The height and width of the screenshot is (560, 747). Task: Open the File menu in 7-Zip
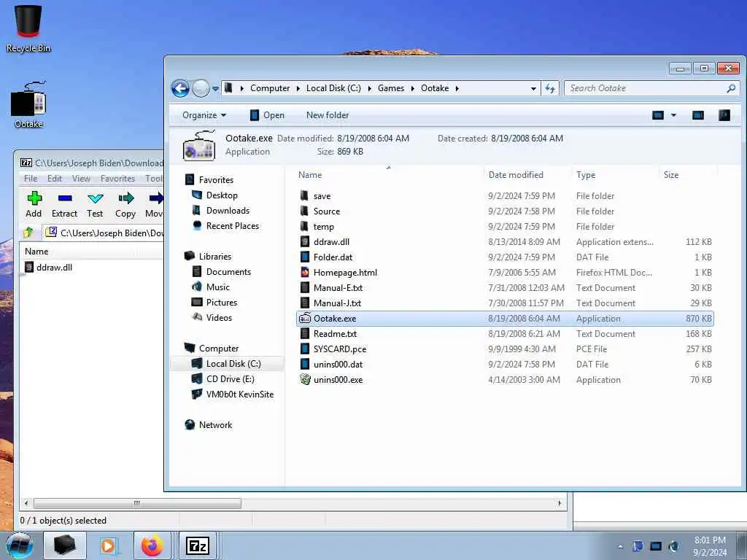coord(31,179)
